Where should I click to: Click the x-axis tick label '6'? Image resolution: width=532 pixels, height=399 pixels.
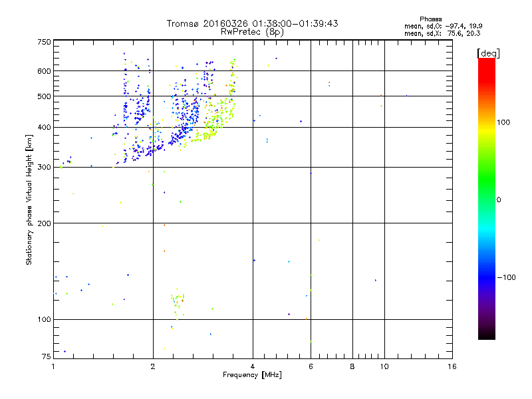tap(311, 366)
